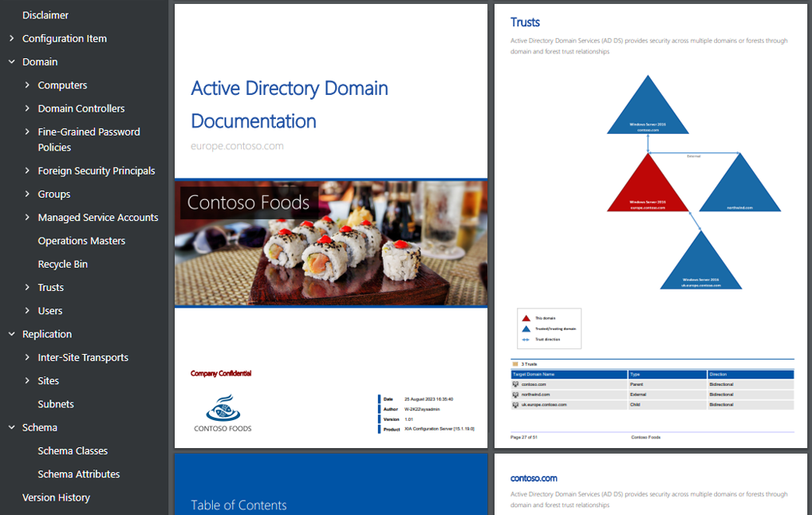The image size is (812, 515).
Task: Click the top contoso.com blue triangle
Action: coord(648,110)
